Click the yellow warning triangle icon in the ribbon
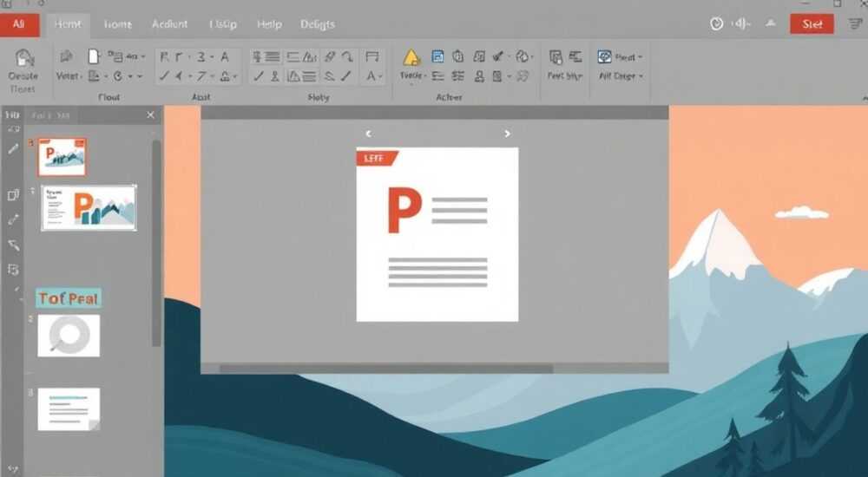This screenshot has width=868, height=477. click(411, 57)
